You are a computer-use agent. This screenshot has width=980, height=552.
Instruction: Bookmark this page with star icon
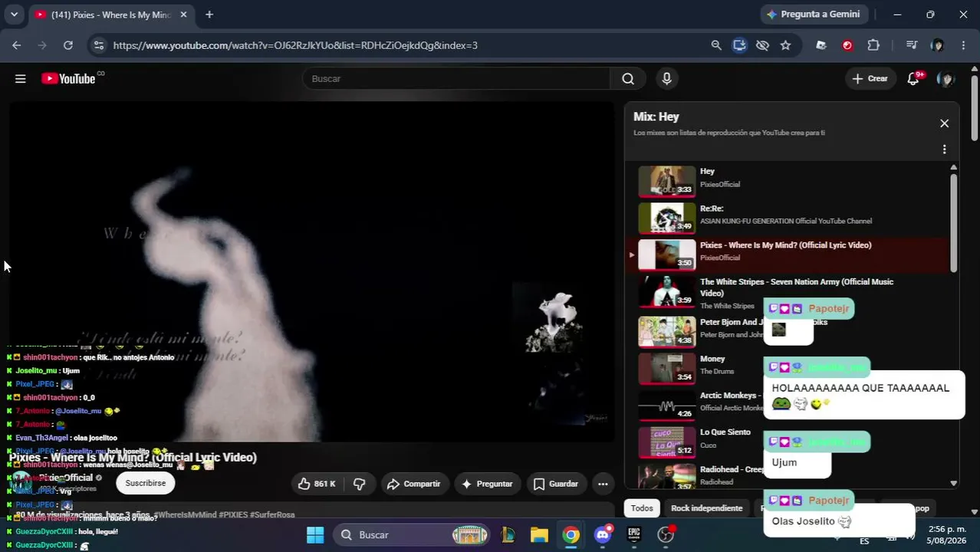tap(785, 45)
